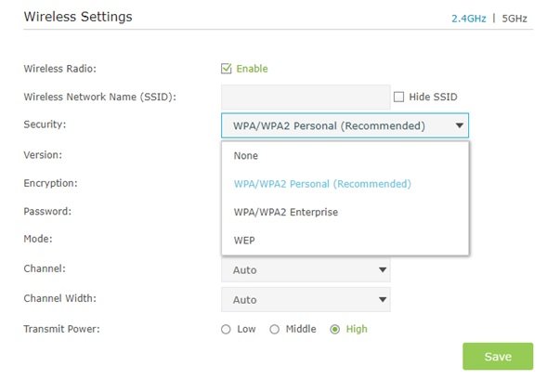Switch to the 2.4GHz band
This screenshot has width=547, height=392.
coord(468,19)
